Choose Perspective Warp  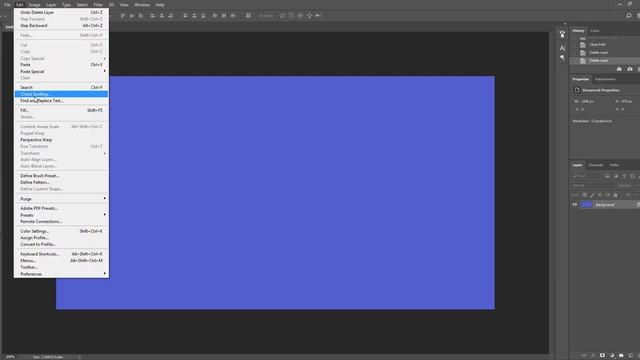[61, 140]
